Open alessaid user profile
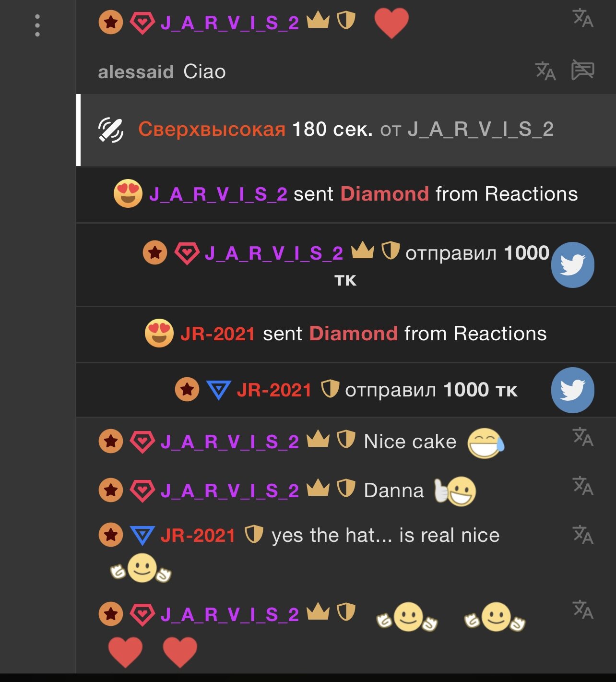This screenshot has height=682, width=616. [136, 72]
